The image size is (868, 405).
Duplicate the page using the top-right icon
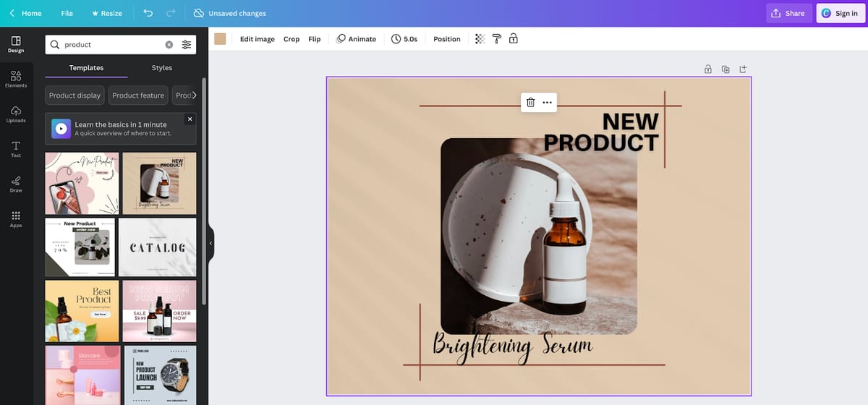pyautogui.click(x=726, y=69)
